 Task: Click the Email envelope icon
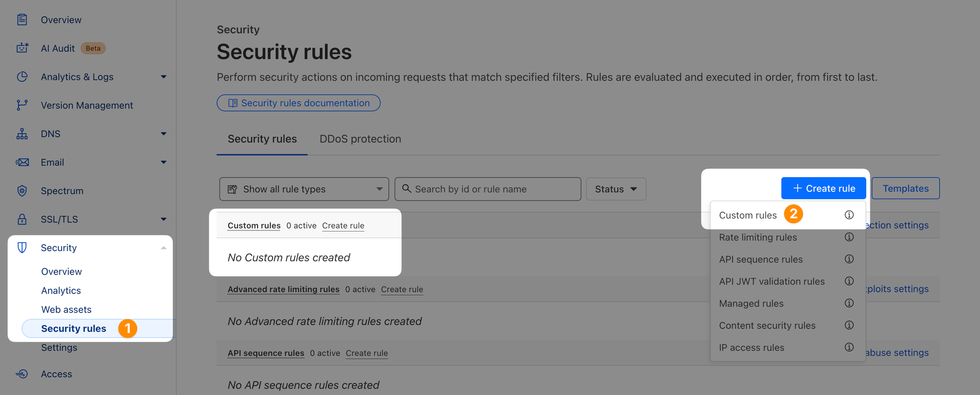pos(22,162)
